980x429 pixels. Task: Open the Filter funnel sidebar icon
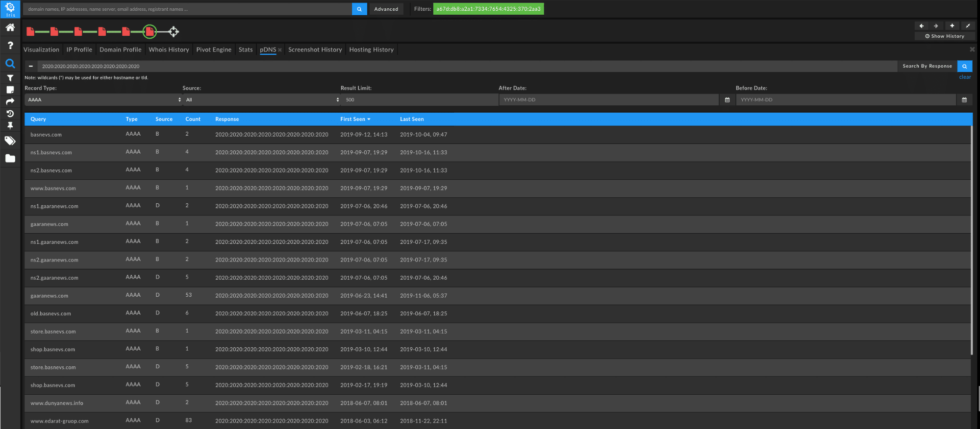(10, 78)
